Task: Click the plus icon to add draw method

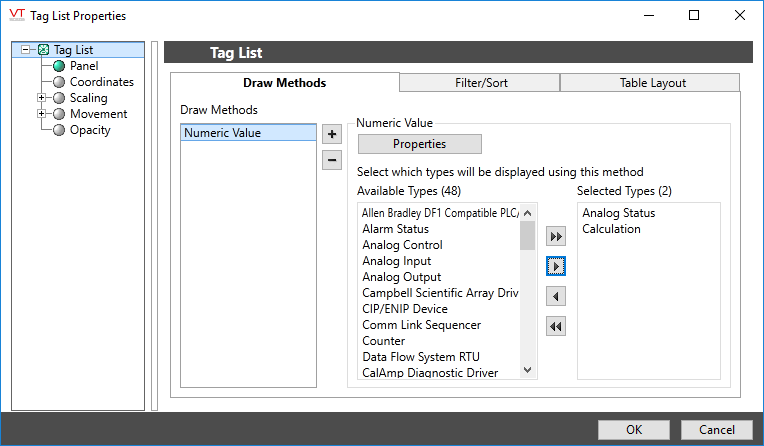Action: tap(332, 133)
